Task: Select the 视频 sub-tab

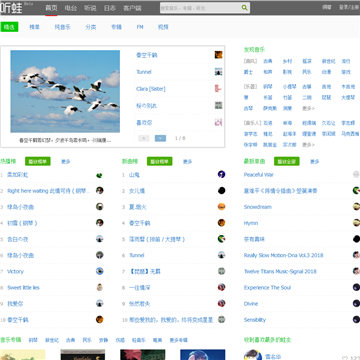Action: click(163, 27)
